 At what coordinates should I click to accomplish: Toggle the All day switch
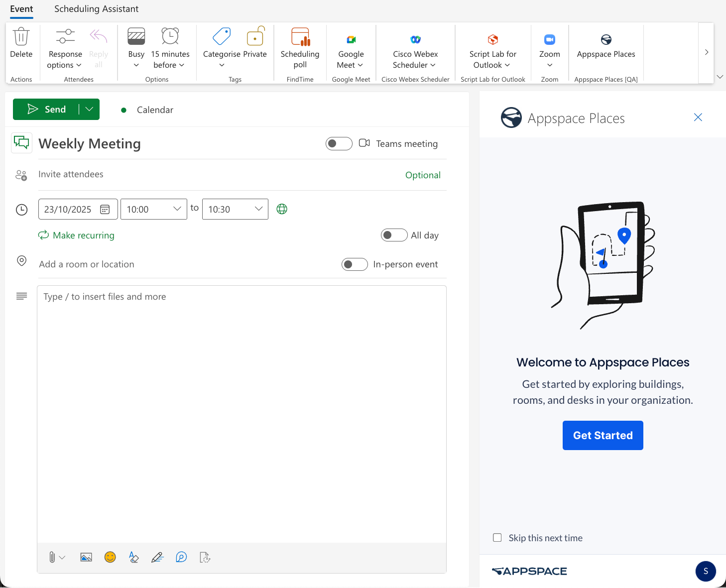tap(394, 235)
